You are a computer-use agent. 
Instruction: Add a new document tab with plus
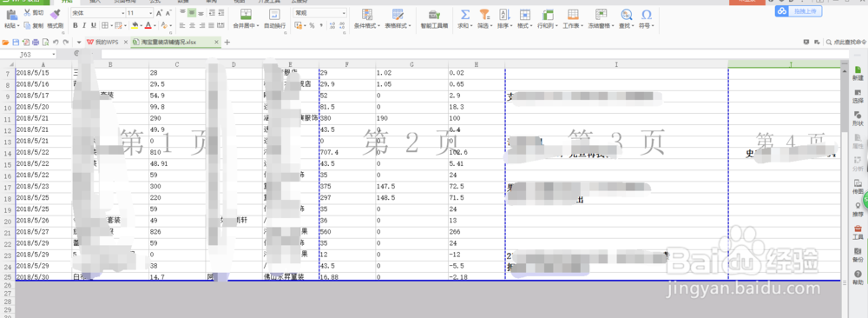(227, 42)
